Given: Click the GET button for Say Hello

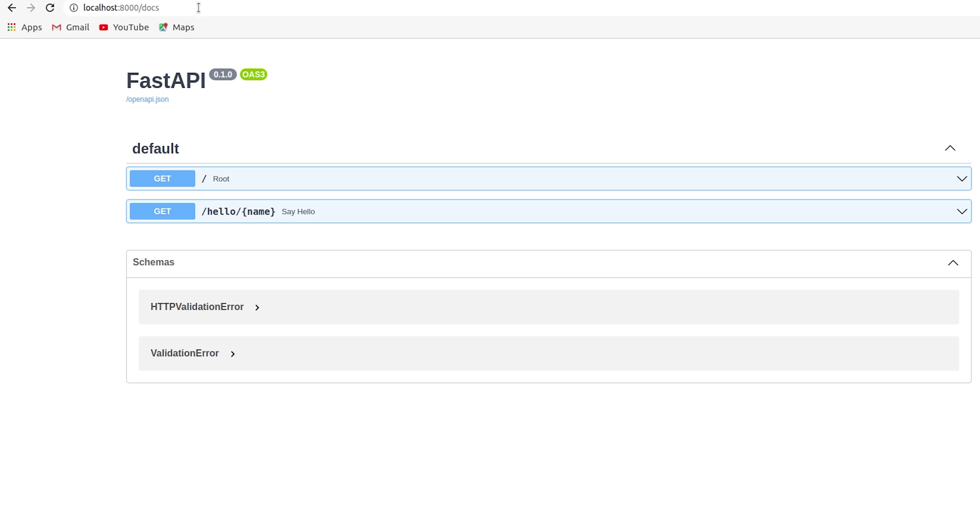Looking at the screenshot, I should pyautogui.click(x=163, y=212).
